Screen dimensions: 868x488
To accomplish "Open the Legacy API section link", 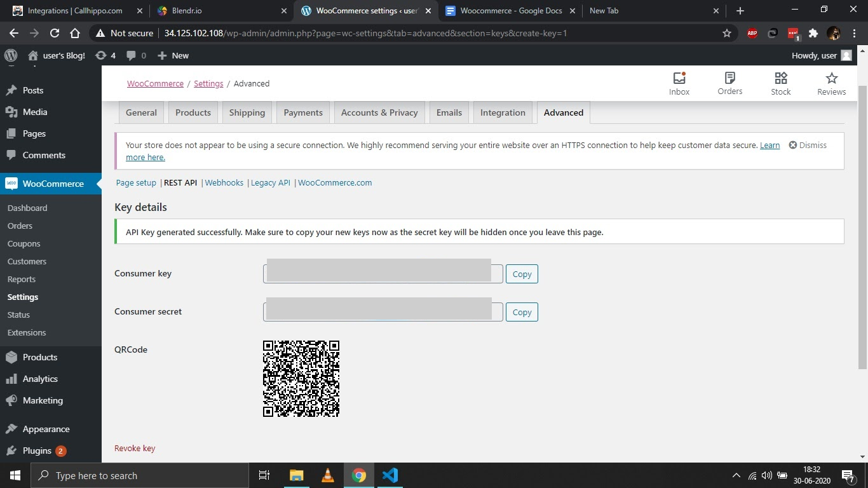I will click(271, 182).
